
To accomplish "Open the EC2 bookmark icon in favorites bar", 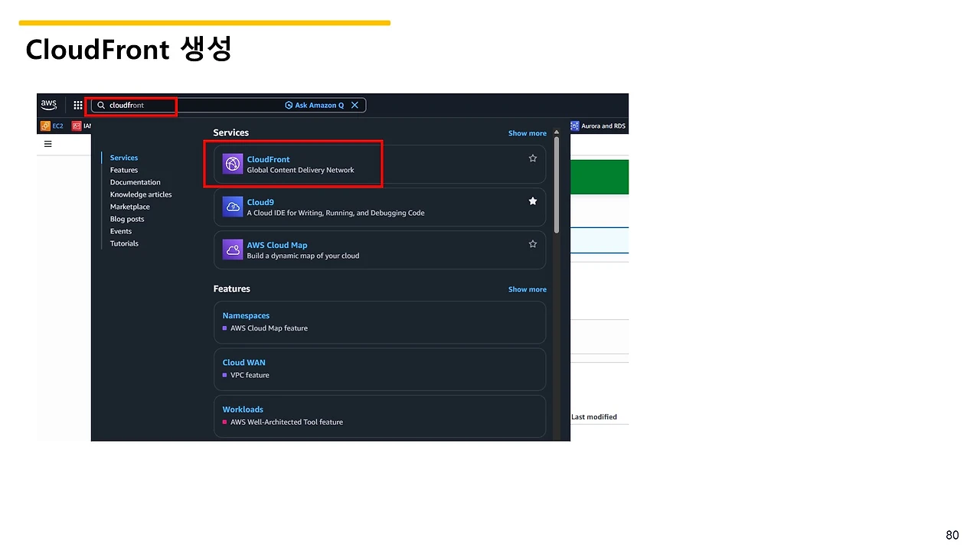I will [x=45, y=126].
